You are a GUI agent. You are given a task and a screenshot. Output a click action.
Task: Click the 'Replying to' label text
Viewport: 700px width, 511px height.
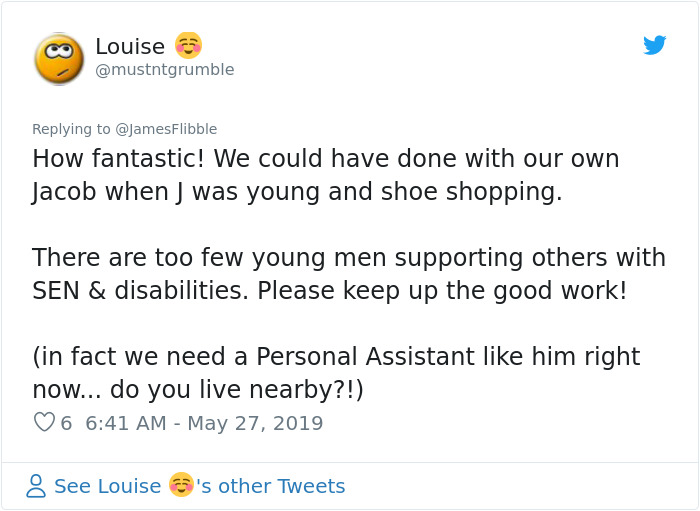[71, 129]
